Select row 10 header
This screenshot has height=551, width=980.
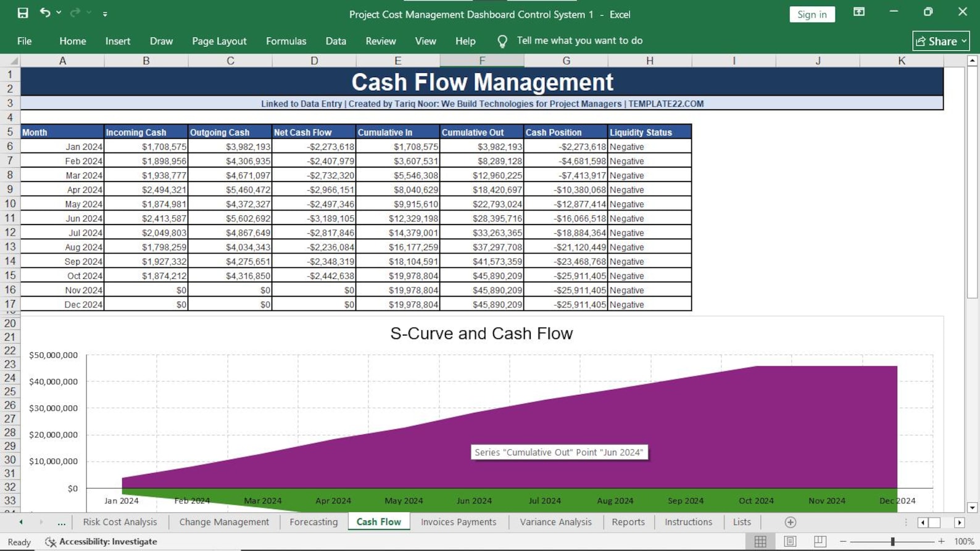pyautogui.click(x=10, y=204)
